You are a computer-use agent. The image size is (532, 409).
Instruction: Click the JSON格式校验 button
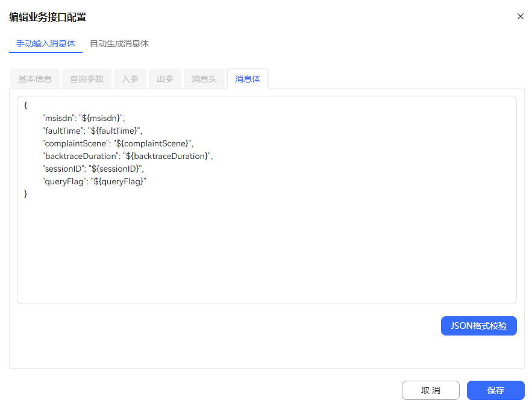(479, 325)
